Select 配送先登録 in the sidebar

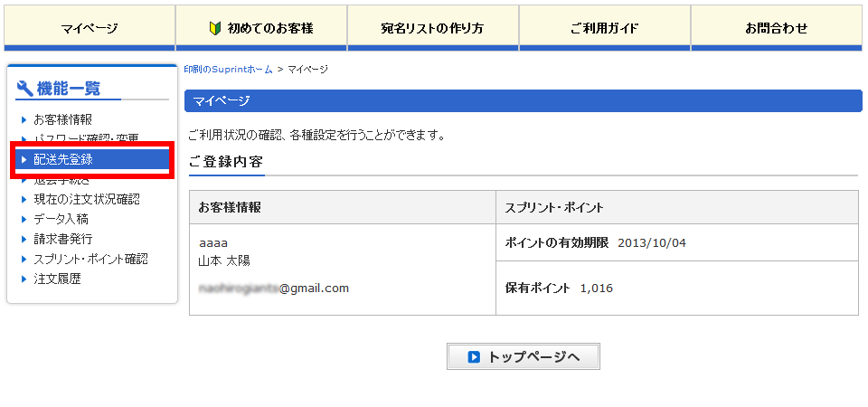[92, 160]
